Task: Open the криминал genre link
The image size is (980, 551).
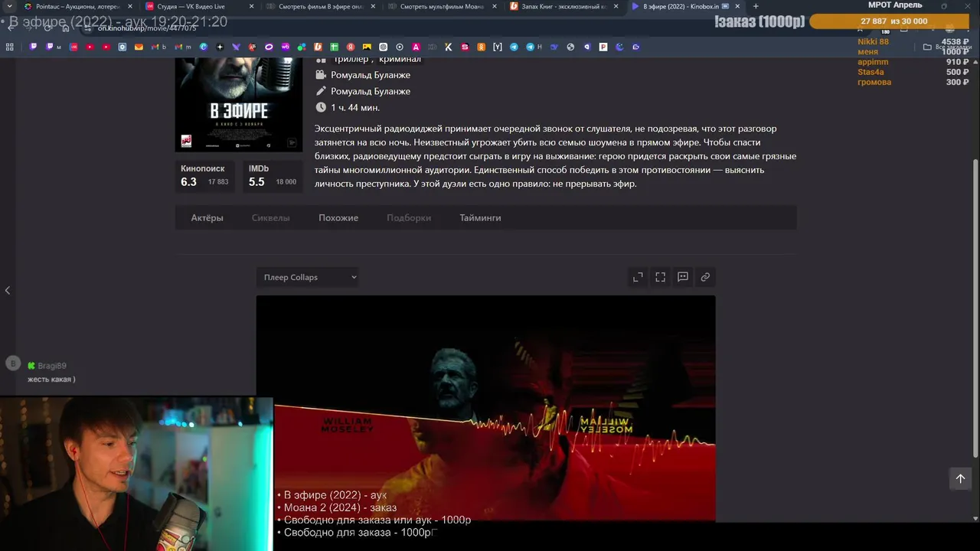Action: click(400, 60)
